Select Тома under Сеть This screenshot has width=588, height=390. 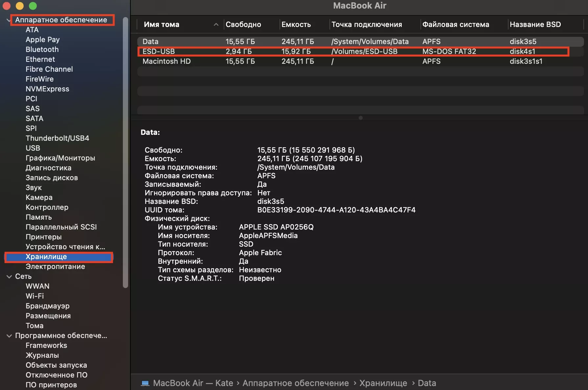click(34, 326)
